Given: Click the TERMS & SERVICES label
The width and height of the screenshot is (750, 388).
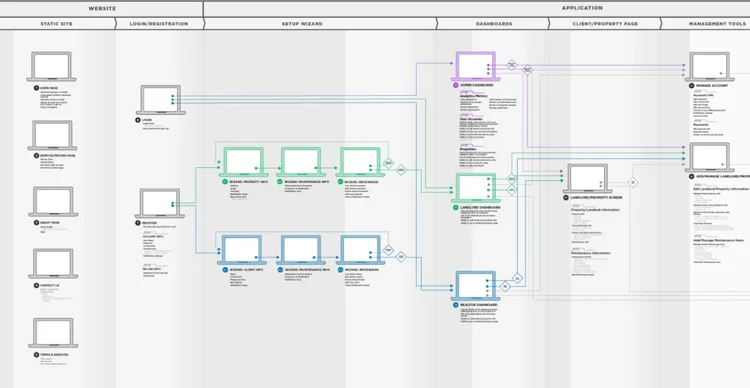Looking at the screenshot, I should 54,355.
